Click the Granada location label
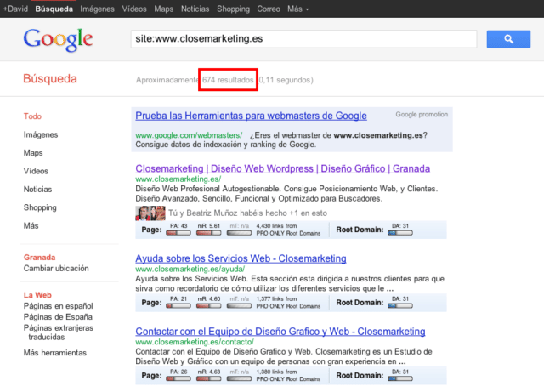544x392 pixels. pos(40,258)
